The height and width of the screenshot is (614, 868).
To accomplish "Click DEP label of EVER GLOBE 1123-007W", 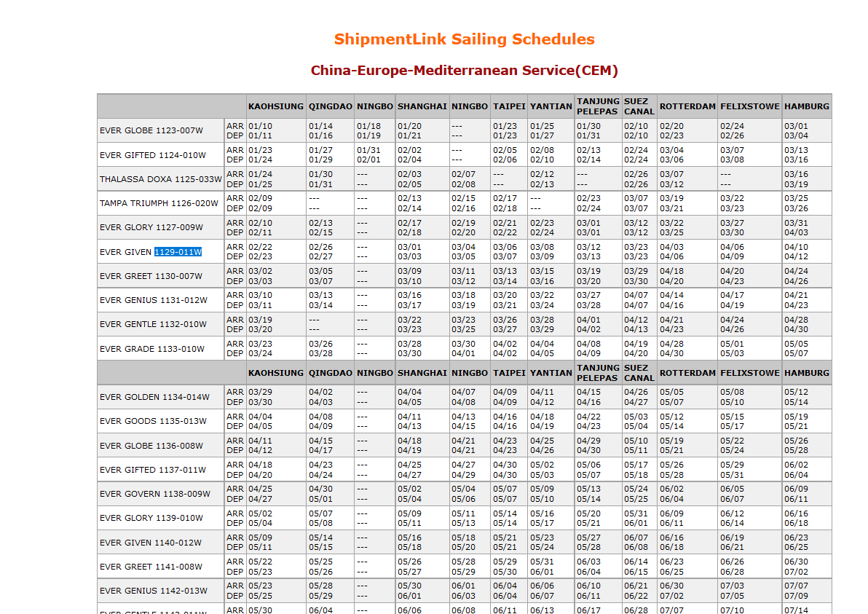I will pyautogui.click(x=234, y=135).
